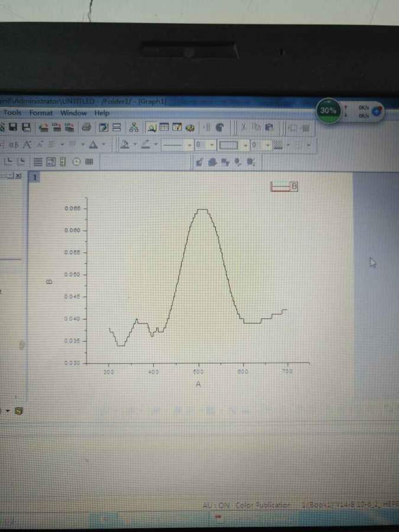Image resolution: width=399 pixels, height=532 pixels.
Task: Click the second Add Layer axes icon
Action: click(21, 162)
